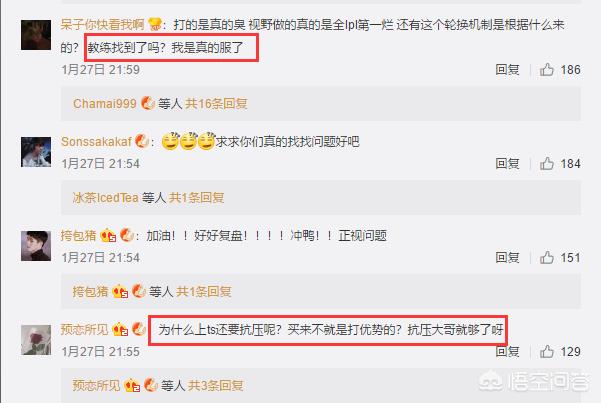Click thumbs-up icon beside 129 likes
Image resolution: width=601 pixels, height=403 pixels.
[x=547, y=351]
